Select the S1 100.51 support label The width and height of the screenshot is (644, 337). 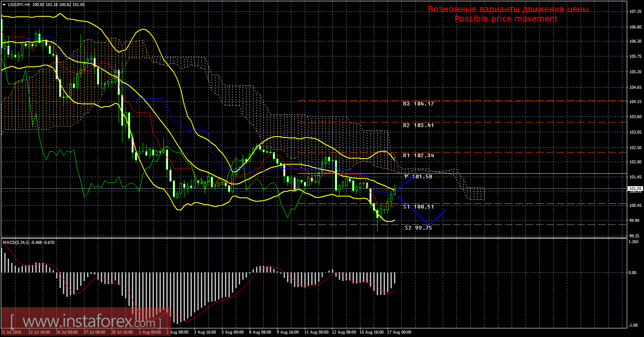[x=418, y=207]
